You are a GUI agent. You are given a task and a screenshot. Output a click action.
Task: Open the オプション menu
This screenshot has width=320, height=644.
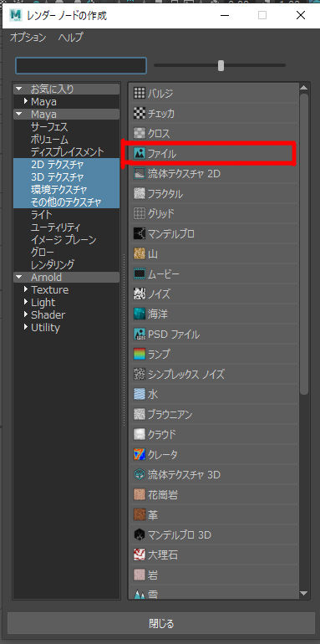click(28, 38)
